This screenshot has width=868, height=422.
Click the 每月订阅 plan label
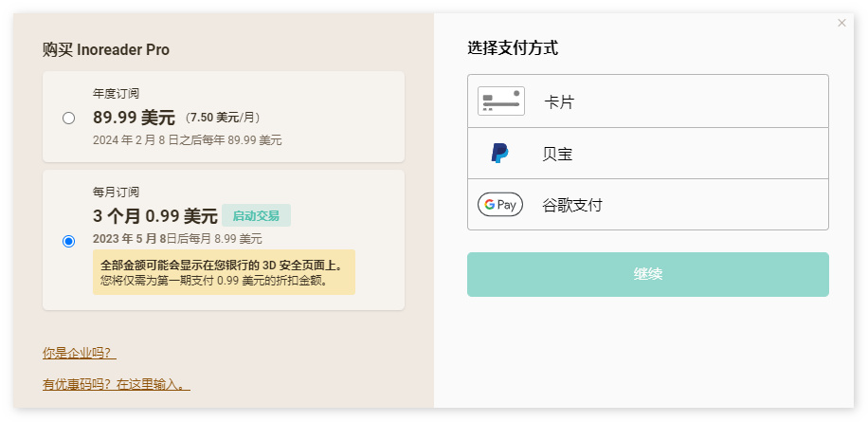(116, 192)
